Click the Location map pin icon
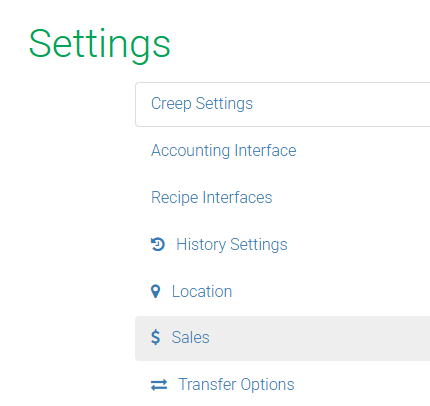Viewport: 430px width, 406px height. coord(155,291)
